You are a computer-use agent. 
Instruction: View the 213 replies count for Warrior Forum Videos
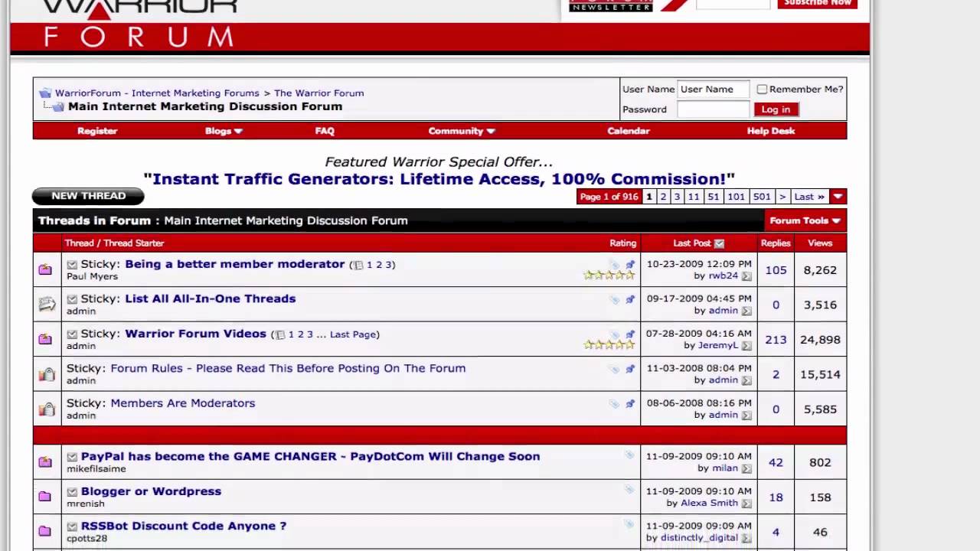pos(776,340)
